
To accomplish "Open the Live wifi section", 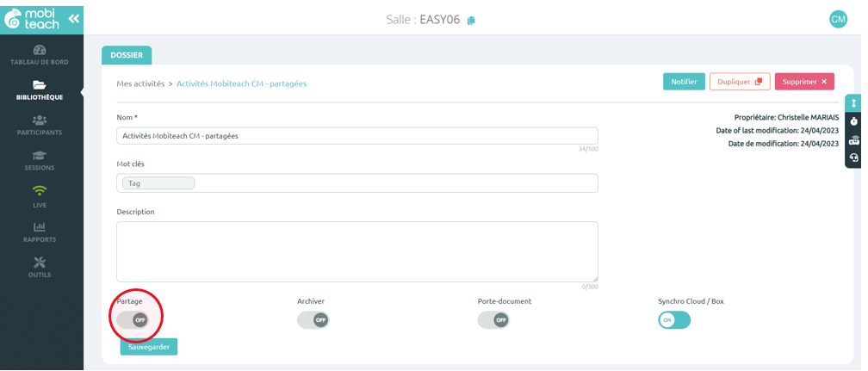I will [x=40, y=197].
